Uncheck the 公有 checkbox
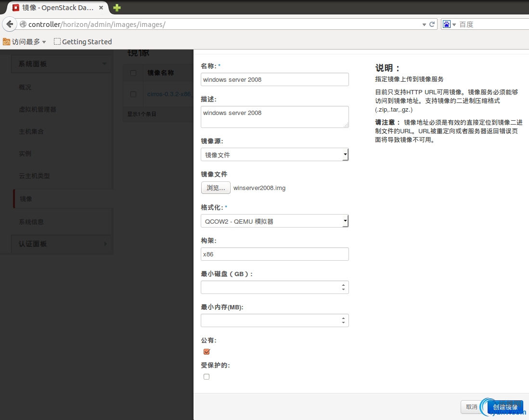Screen dimensions: 529x420 (207, 352)
